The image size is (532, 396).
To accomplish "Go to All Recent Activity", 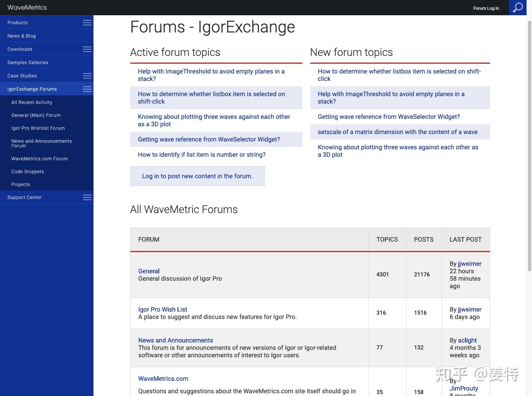I will click(32, 102).
